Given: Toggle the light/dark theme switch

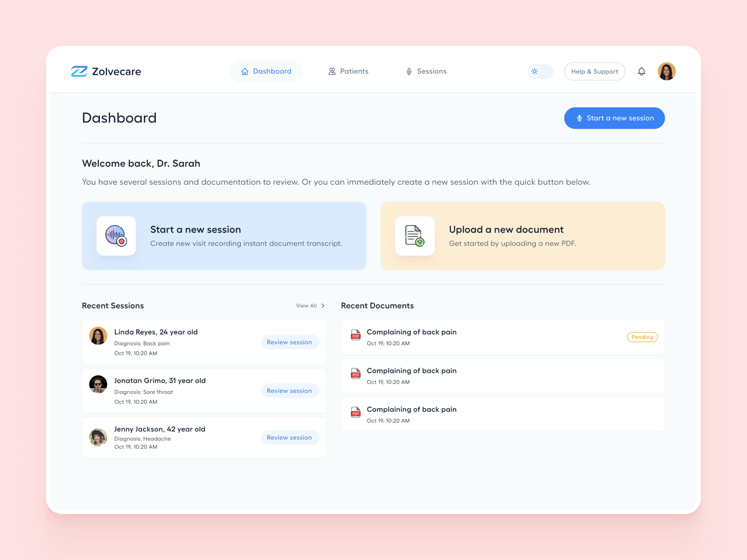Looking at the screenshot, I should click(x=540, y=71).
